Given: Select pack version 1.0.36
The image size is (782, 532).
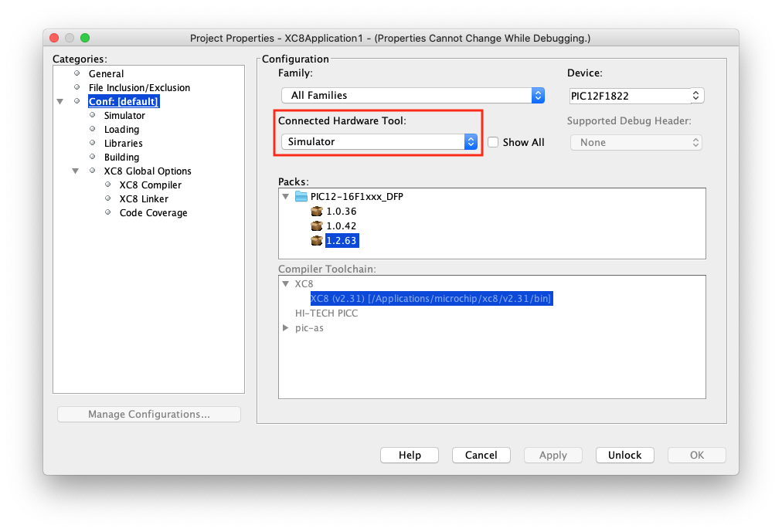Looking at the screenshot, I should (x=341, y=212).
